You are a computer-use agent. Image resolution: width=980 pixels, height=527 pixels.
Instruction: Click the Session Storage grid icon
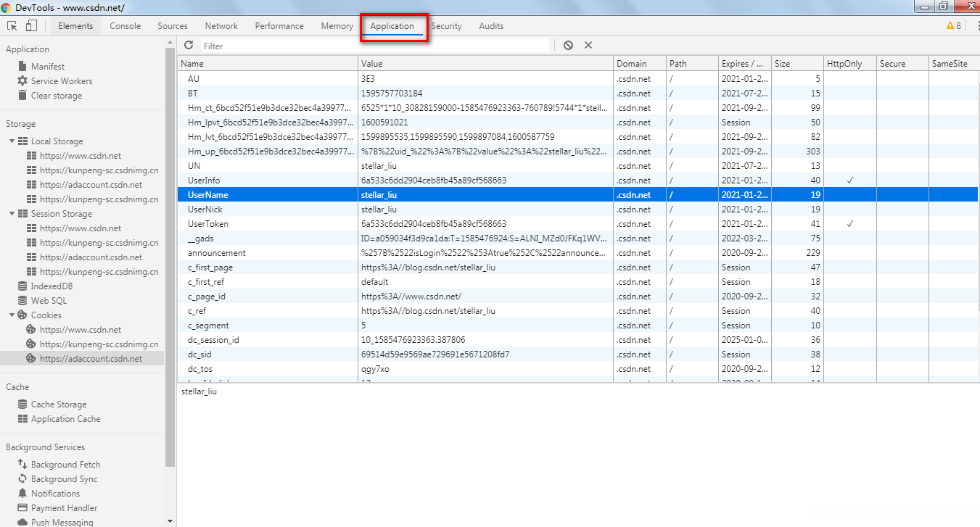tap(22, 214)
